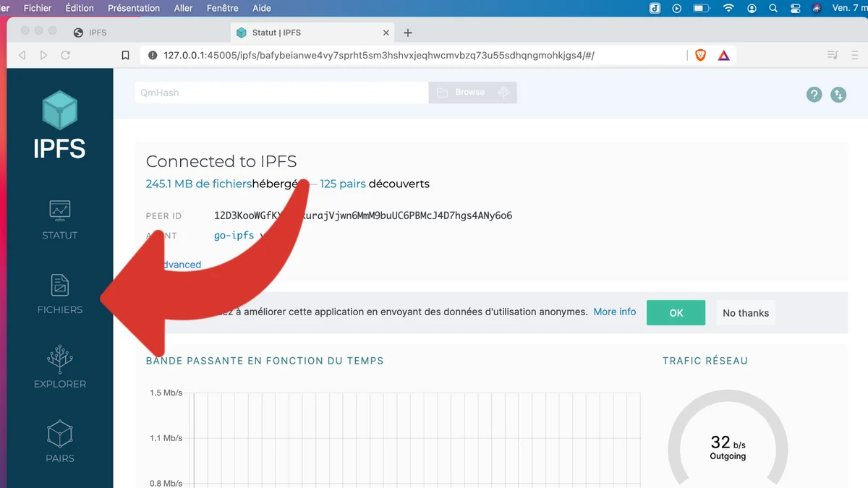Click the Connected to IPFS heading
This screenshot has width=868, height=488.
click(221, 161)
